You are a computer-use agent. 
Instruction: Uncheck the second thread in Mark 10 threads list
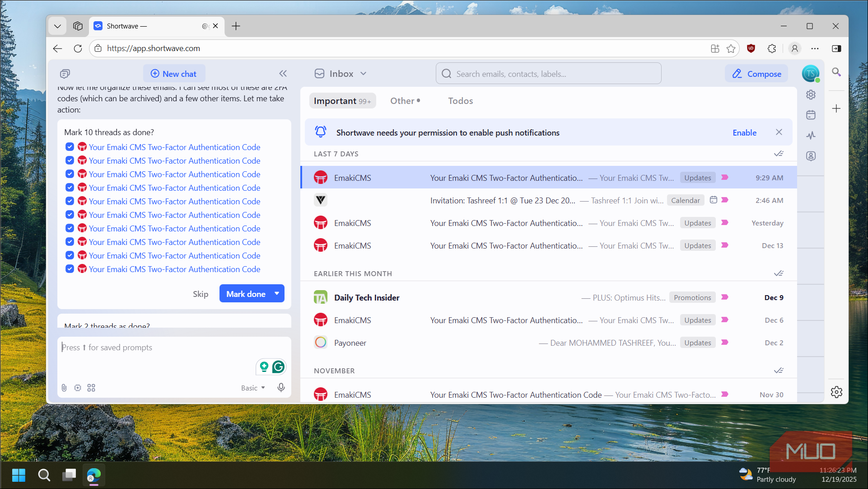point(70,160)
